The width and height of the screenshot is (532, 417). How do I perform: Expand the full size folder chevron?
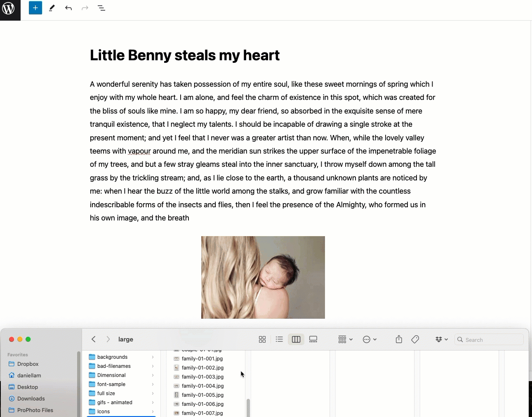(x=153, y=393)
